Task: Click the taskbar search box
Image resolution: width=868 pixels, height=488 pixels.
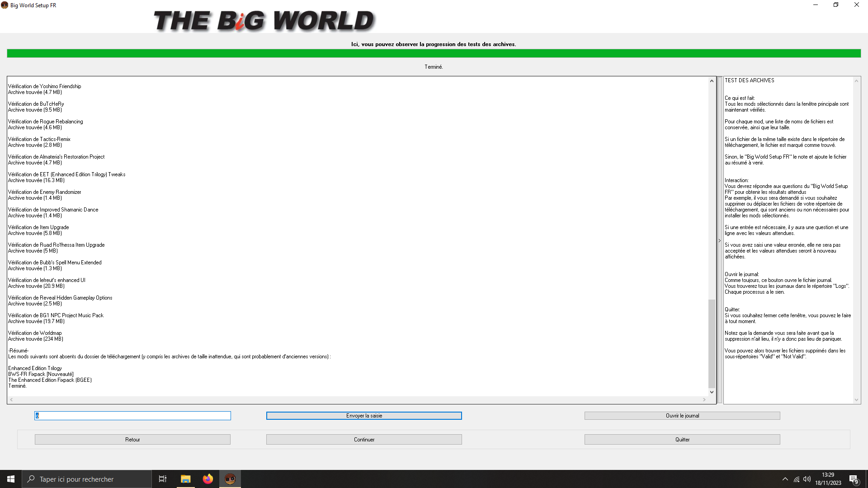Action: pyautogui.click(x=87, y=479)
